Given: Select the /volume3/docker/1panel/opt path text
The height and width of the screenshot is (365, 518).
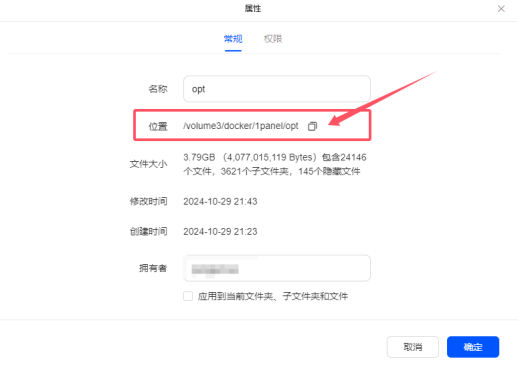Looking at the screenshot, I should pyautogui.click(x=241, y=126).
